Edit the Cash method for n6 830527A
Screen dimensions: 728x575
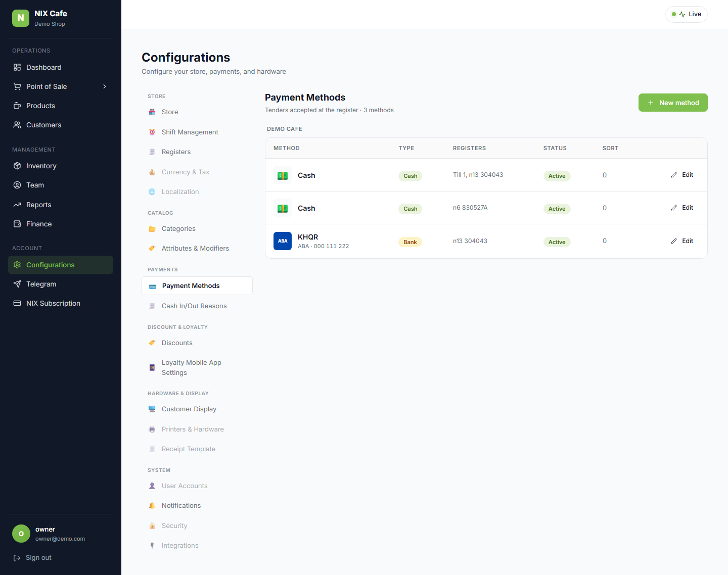click(682, 208)
